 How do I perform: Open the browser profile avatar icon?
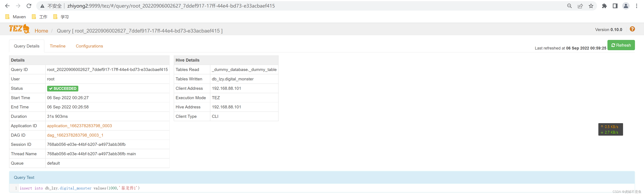(x=626, y=6)
